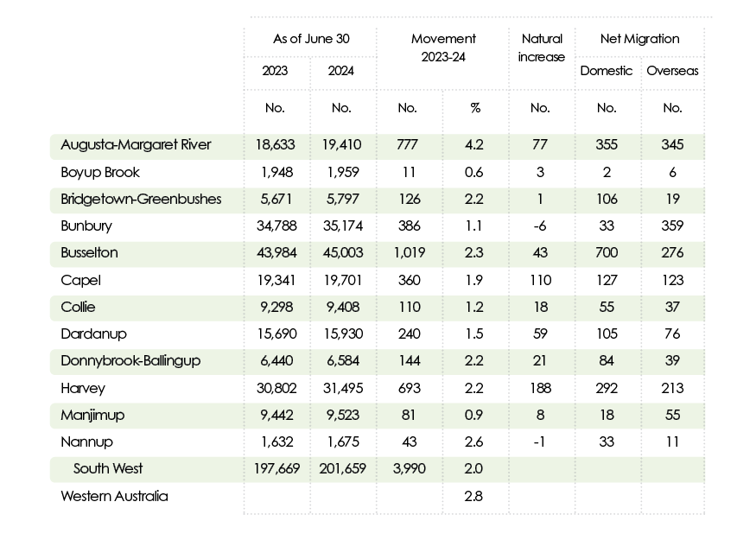Select the South West total row label
The height and width of the screenshot is (540, 756).
(x=108, y=468)
